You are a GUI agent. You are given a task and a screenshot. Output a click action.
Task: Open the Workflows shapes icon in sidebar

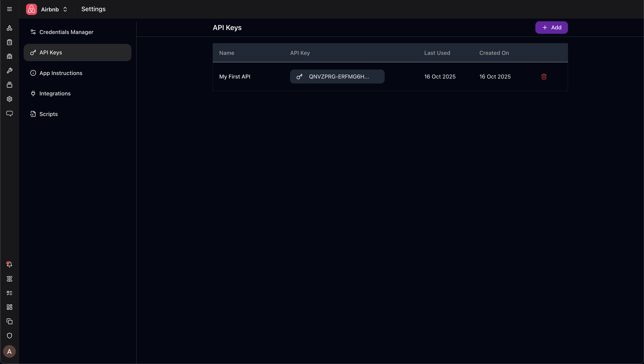click(x=9, y=28)
